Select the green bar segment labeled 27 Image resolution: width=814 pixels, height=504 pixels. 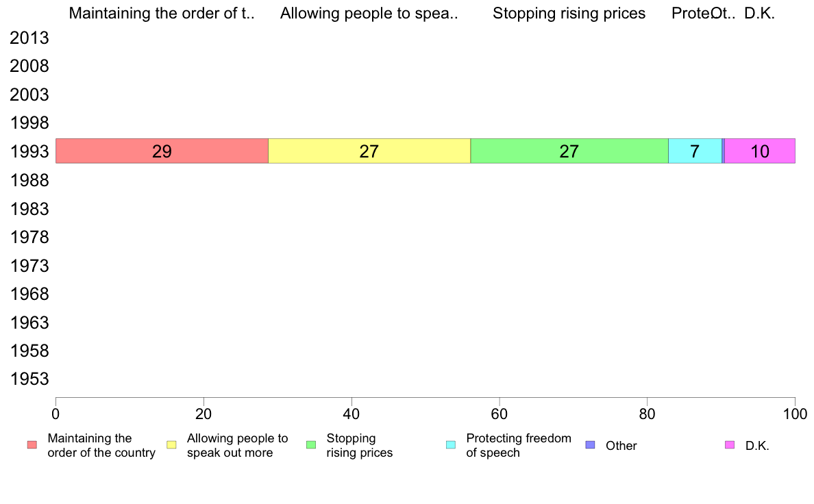pos(569,151)
